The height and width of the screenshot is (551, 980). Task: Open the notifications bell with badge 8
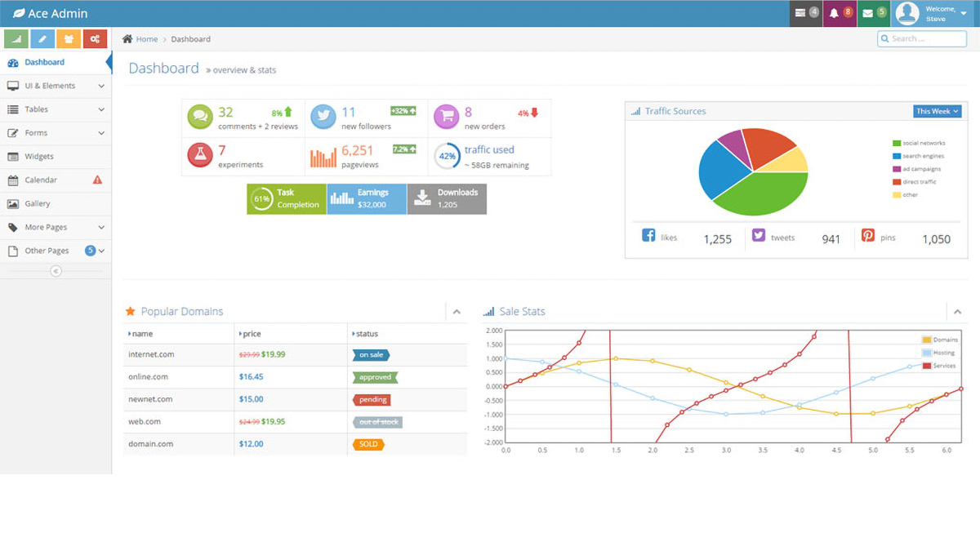(x=840, y=13)
